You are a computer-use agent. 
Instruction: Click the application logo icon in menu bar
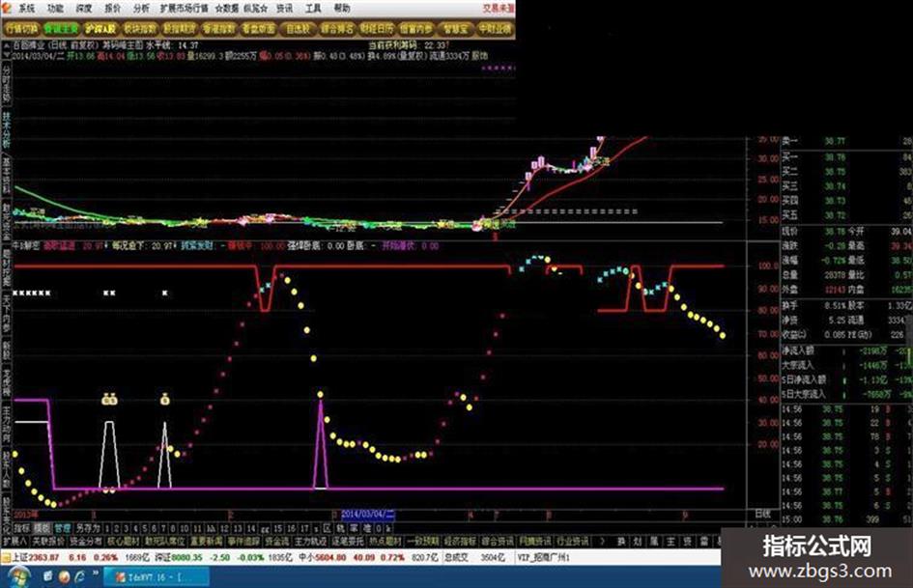[7, 8]
